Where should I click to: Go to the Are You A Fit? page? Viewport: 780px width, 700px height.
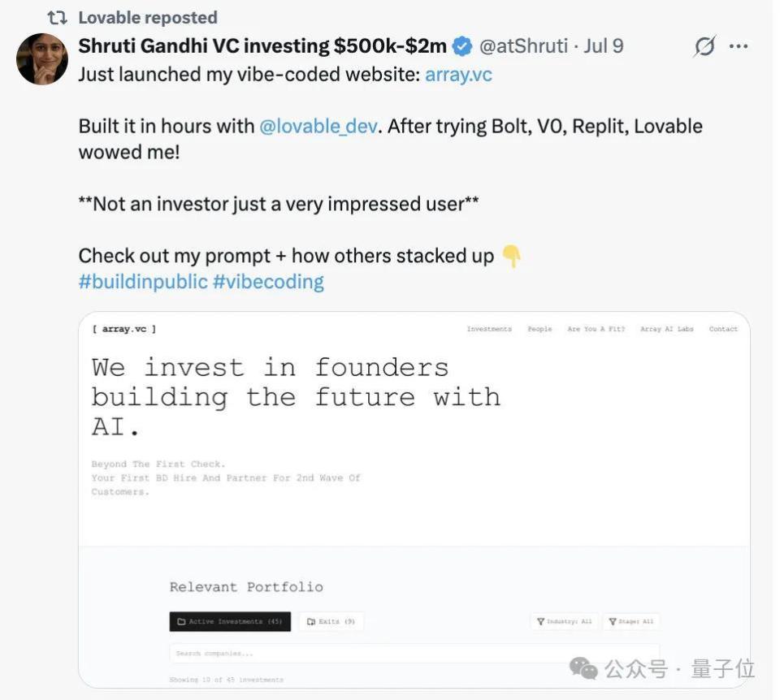[x=596, y=329]
